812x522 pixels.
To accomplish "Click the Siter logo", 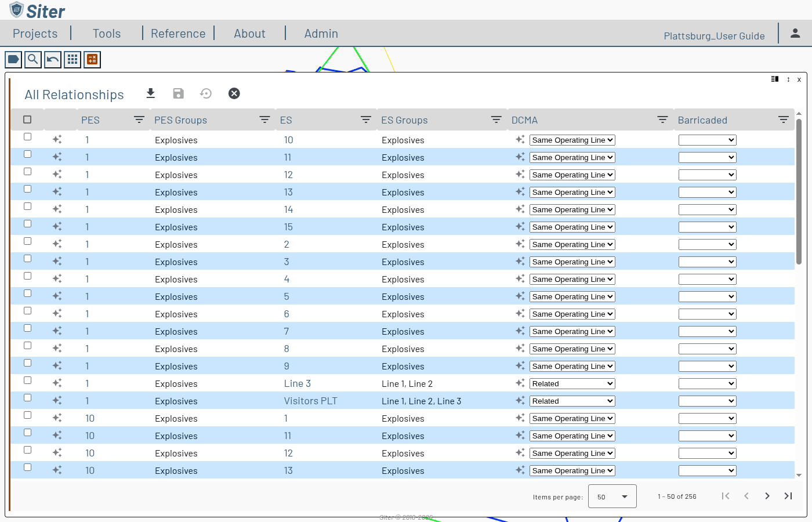I will click(x=37, y=10).
